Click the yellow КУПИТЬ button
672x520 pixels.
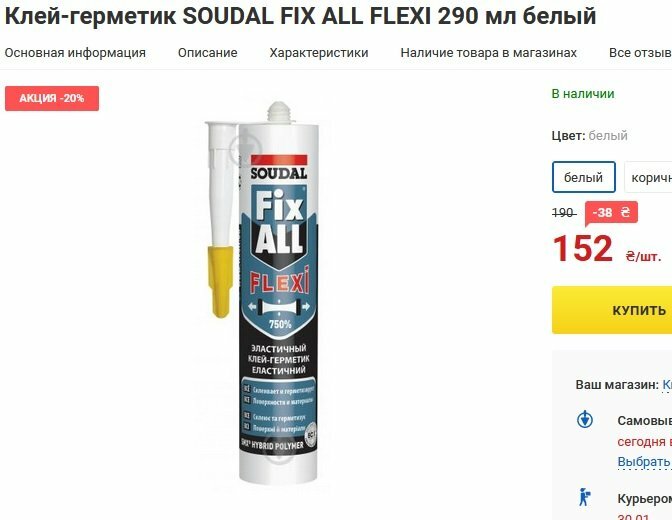[x=612, y=310]
